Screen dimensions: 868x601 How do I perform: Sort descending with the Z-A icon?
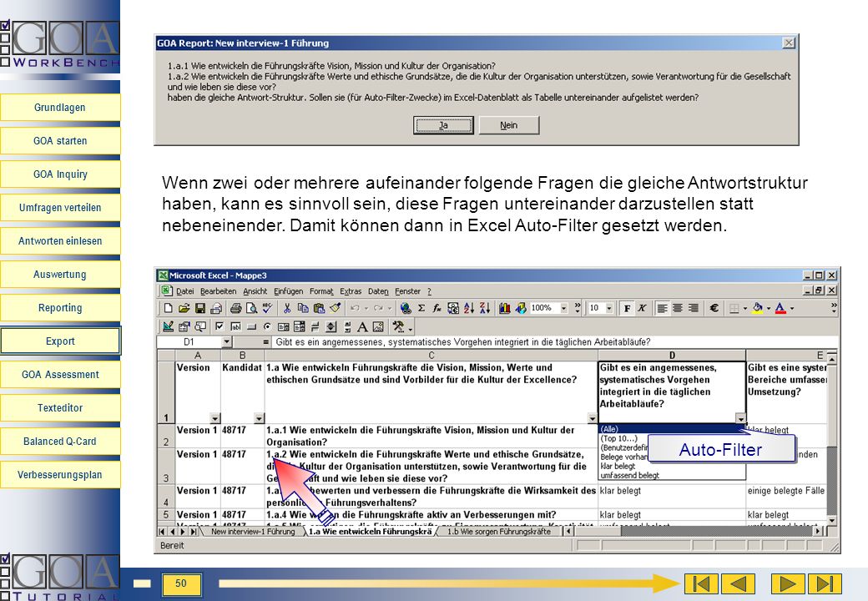click(x=485, y=308)
